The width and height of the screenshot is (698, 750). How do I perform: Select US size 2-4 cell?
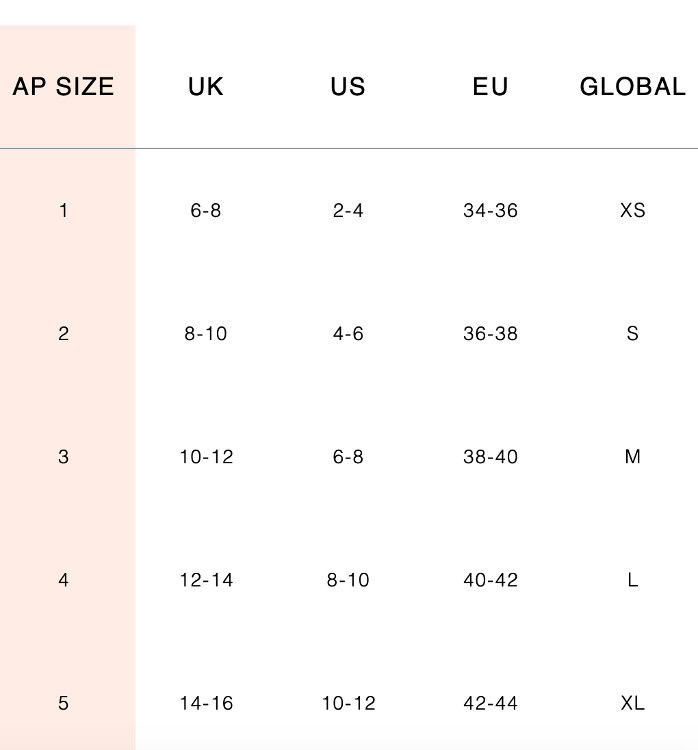[348, 210]
